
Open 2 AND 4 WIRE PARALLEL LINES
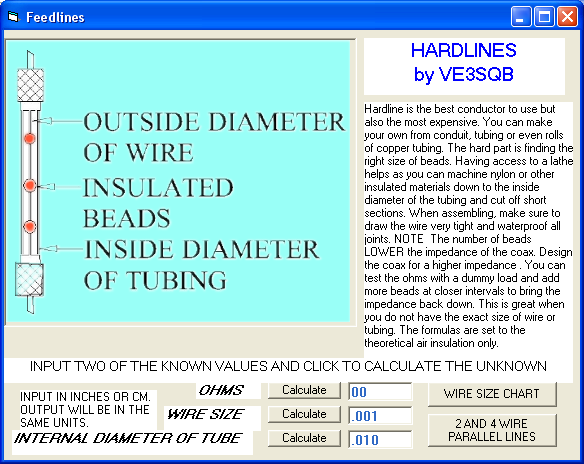click(x=492, y=430)
